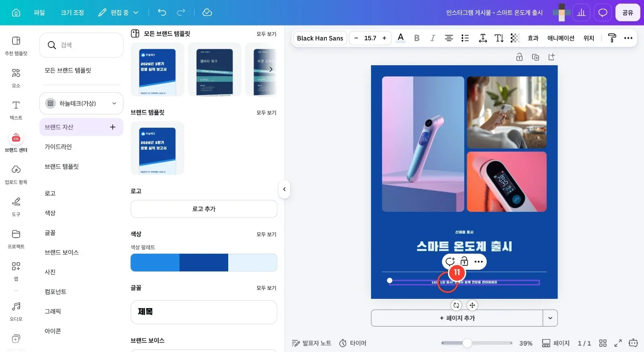This screenshot has height=352, width=644.
Task: Open 애니메이션 options
Action: pos(561,38)
